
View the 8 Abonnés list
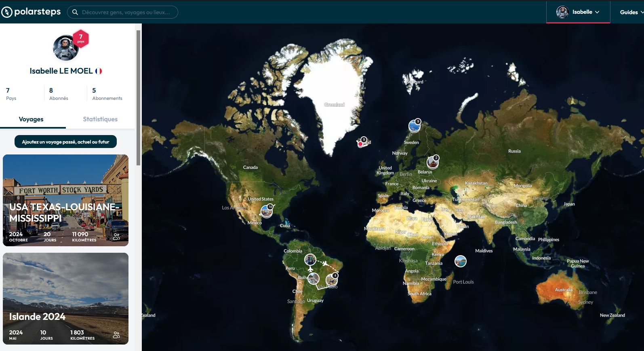tap(59, 94)
